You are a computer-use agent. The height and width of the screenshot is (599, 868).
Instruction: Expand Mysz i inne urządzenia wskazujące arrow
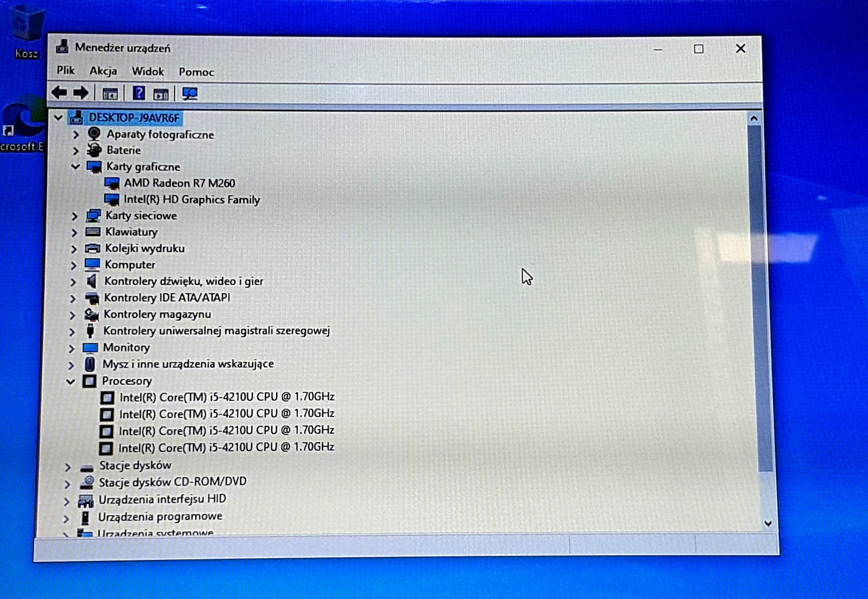pos(71,365)
